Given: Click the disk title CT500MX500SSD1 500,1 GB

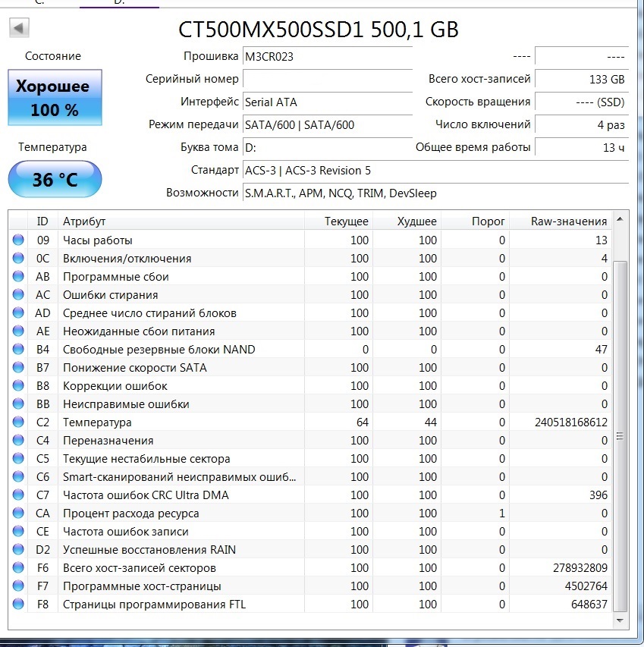Looking at the screenshot, I should pyautogui.click(x=318, y=30).
